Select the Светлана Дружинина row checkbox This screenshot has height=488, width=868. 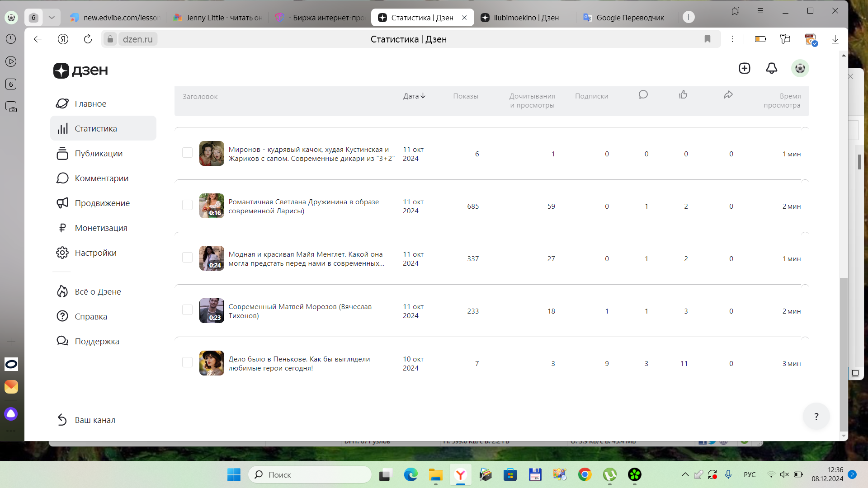point(187,205)
